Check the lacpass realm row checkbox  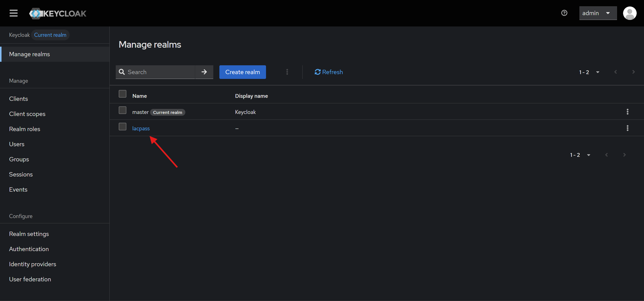click(x=123, y=127)
